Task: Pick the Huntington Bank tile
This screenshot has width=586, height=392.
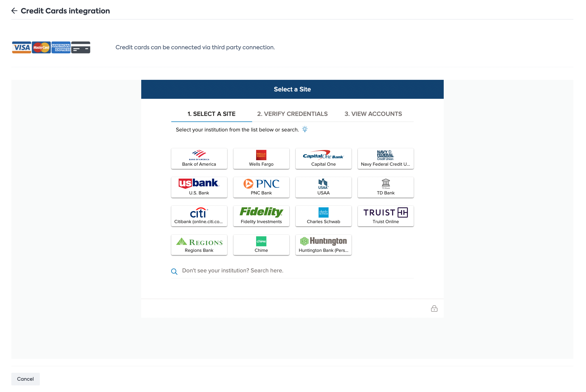Action: (323, 244)
